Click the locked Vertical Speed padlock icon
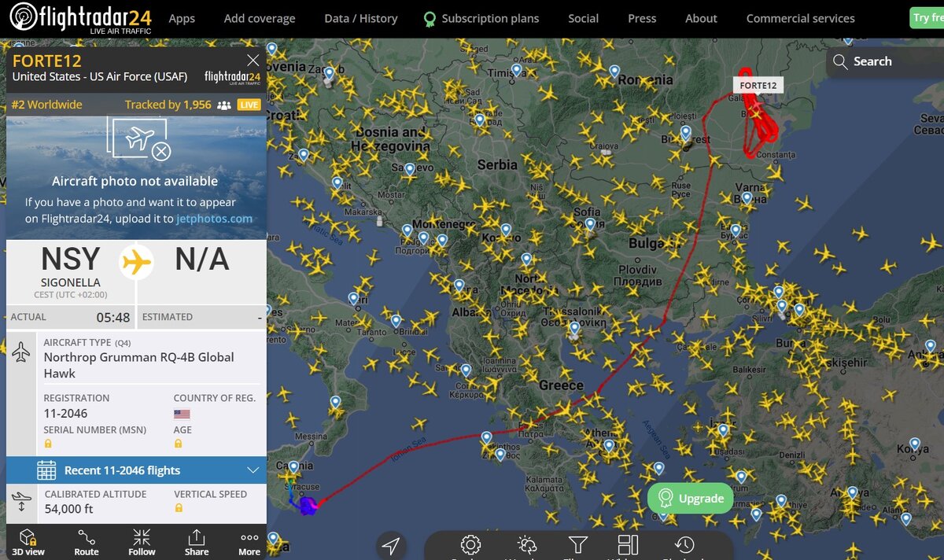The image size is (944, 560). click(179, 508)
